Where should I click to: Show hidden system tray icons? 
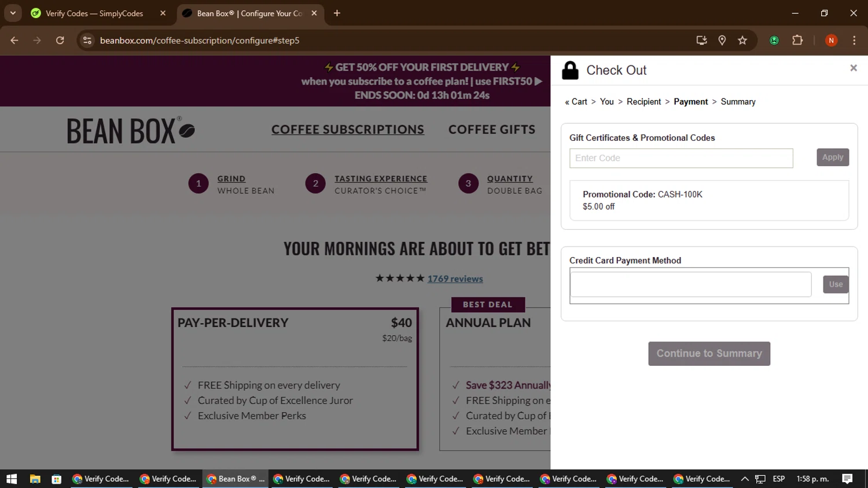point(745,479)
